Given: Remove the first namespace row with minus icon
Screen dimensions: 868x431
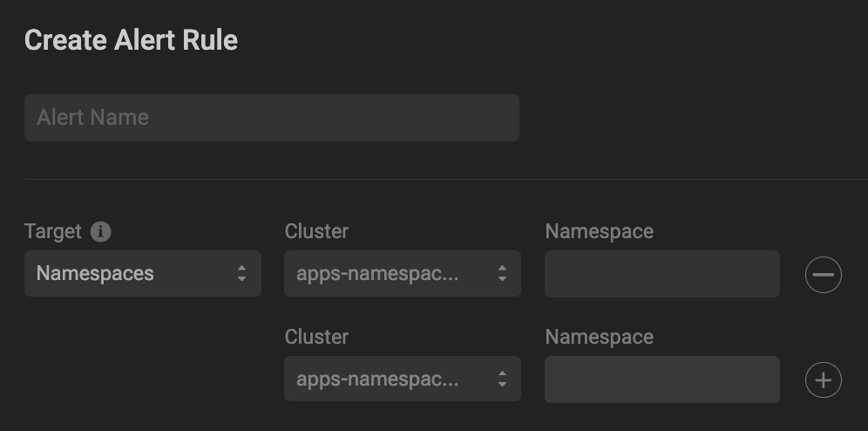Looking at the screenshot, I should click(x=823, y=276).
